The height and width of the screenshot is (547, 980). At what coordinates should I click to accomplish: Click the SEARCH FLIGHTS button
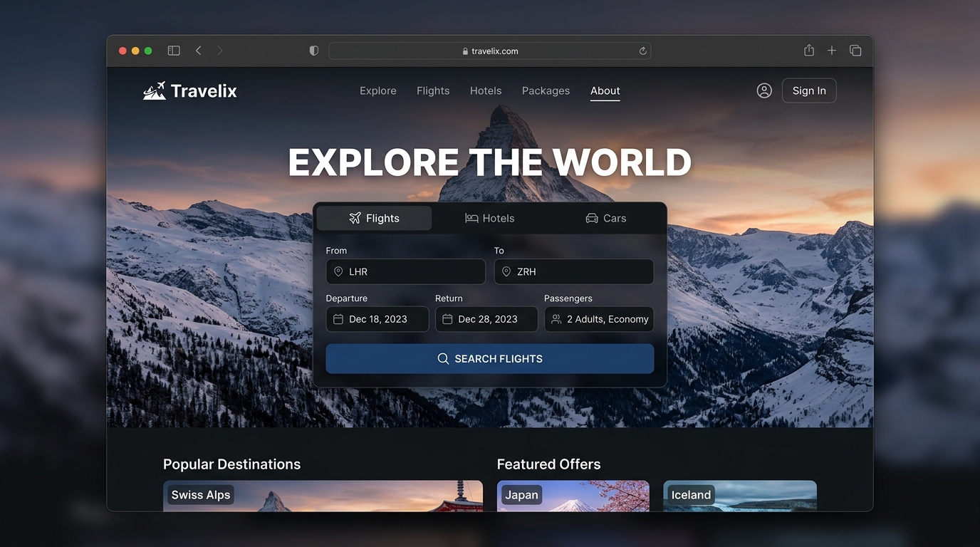coord(490,359)
